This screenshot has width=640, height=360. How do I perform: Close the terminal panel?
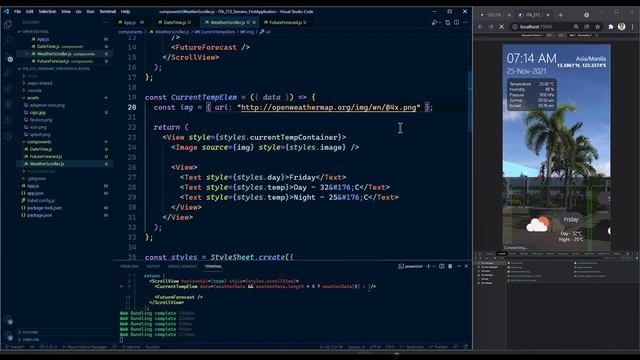coord(467,266)
